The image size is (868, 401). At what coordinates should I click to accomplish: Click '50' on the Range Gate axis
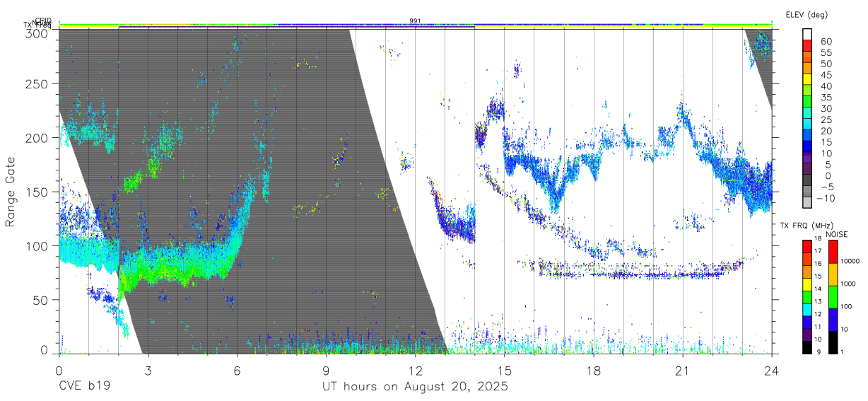42,300
